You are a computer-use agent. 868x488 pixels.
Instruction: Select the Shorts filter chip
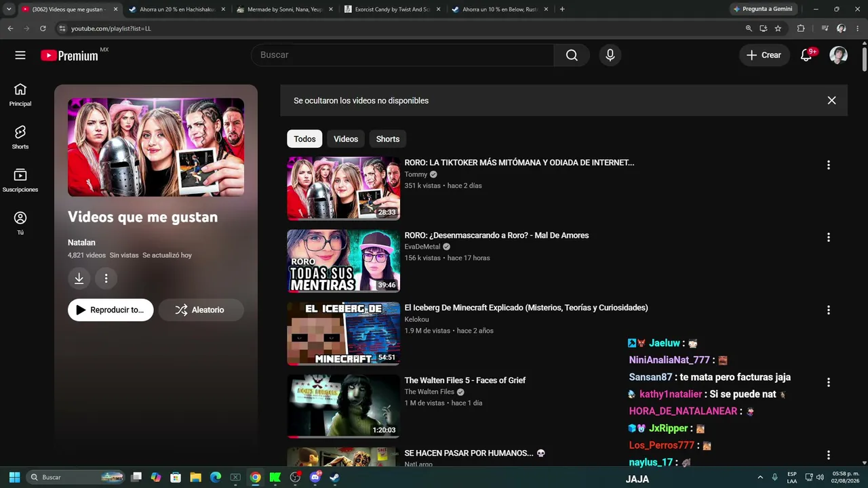pos(388,139)
